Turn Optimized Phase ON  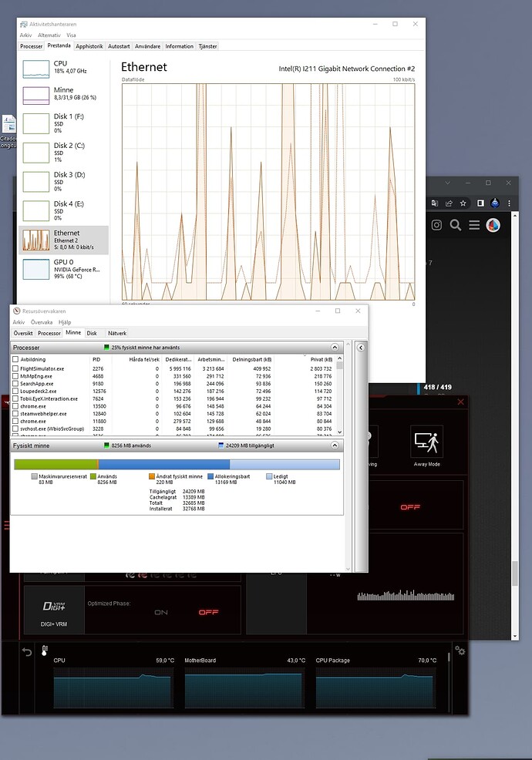pyautogui.click(x=161, y=613)
